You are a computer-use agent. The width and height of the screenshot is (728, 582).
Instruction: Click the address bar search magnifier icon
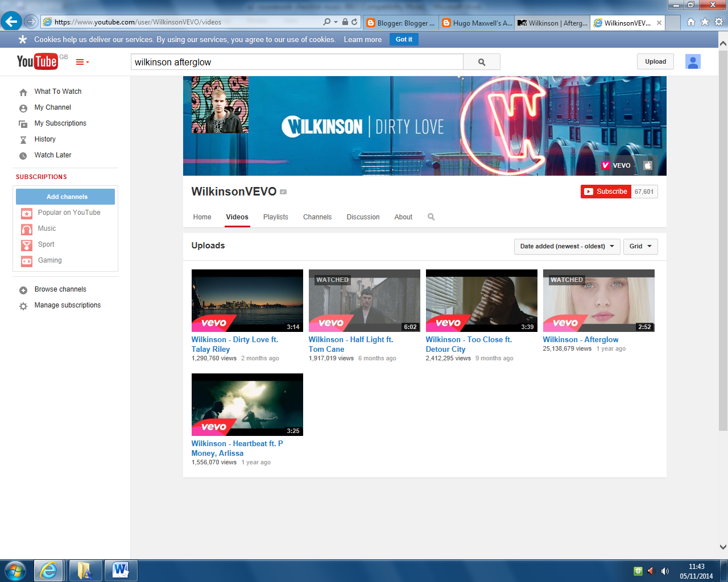(326, 22)
